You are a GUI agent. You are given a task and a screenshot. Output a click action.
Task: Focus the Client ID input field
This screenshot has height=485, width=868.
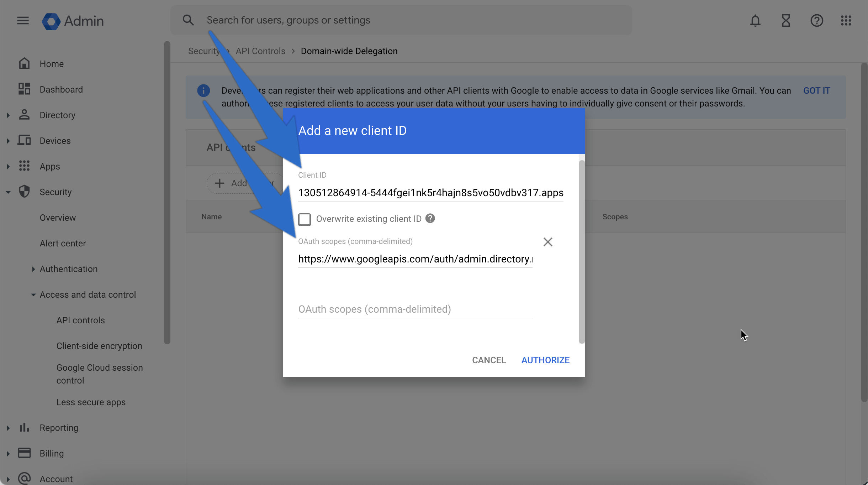(430, 193)
